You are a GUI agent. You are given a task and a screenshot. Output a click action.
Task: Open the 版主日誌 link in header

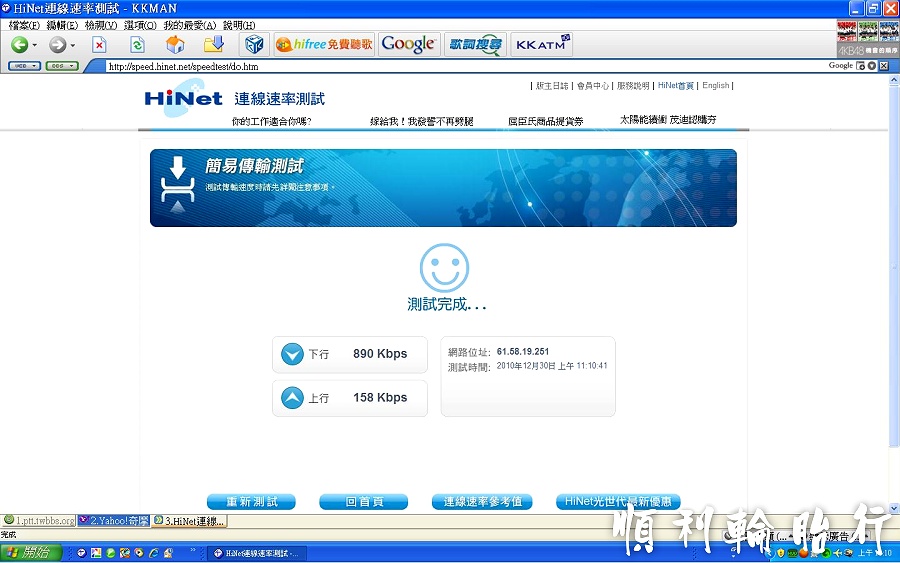point(552,86)
